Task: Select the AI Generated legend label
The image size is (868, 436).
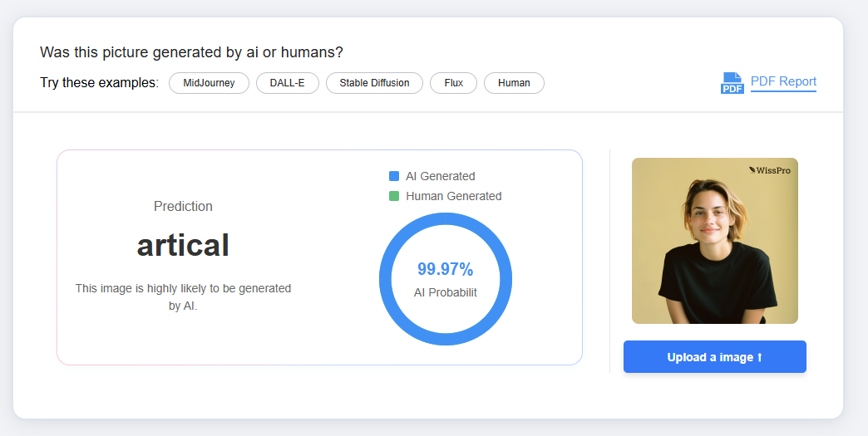Action: coord(440,176)
